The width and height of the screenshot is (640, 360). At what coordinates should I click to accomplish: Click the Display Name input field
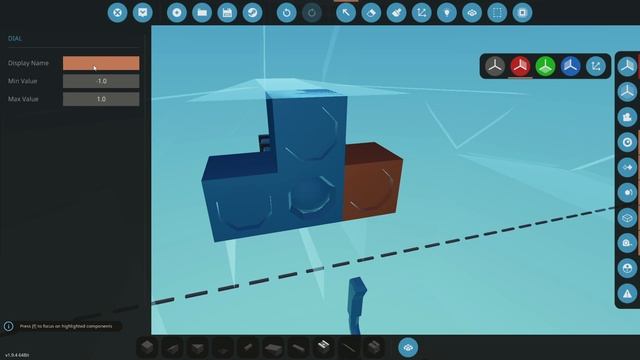click(101, 63)
